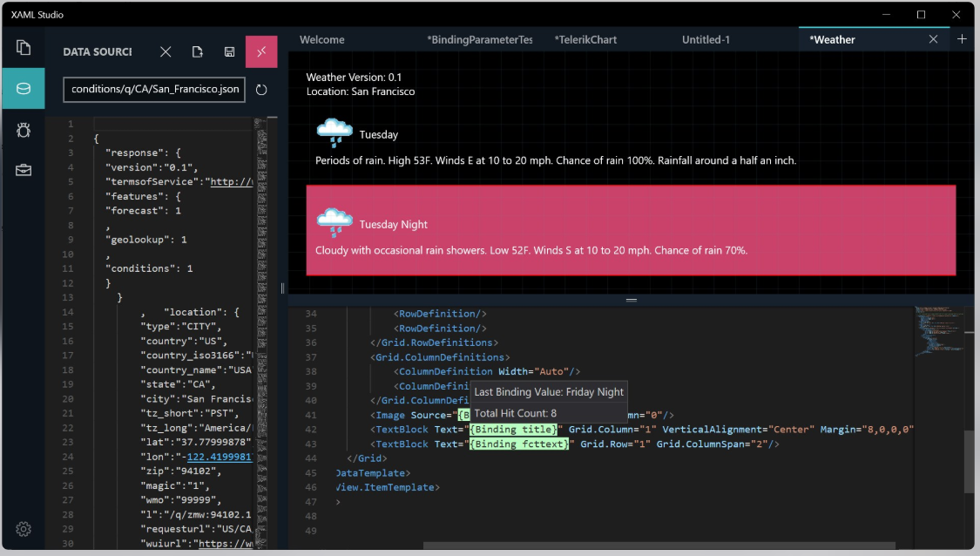Click line number 34 in XAML editor

tap(311, 314)
